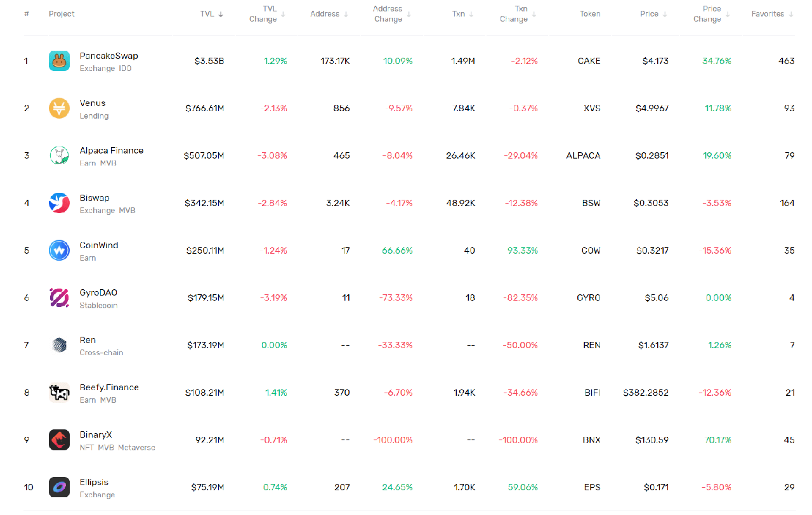Sort by Price column header
This screenshot has height=515, width=812.
[654, 14]
